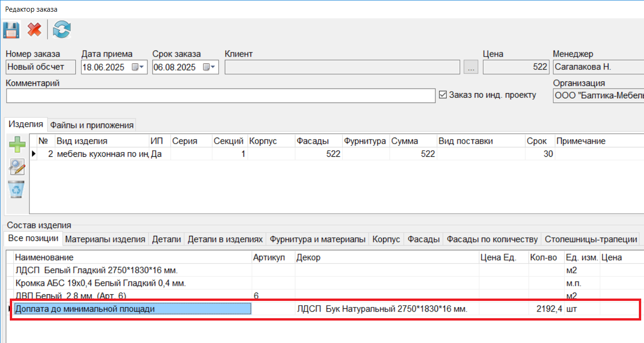Viewport: 644px width, 343px height.
Task: Click the client browse '...' button
Action: 471,67
